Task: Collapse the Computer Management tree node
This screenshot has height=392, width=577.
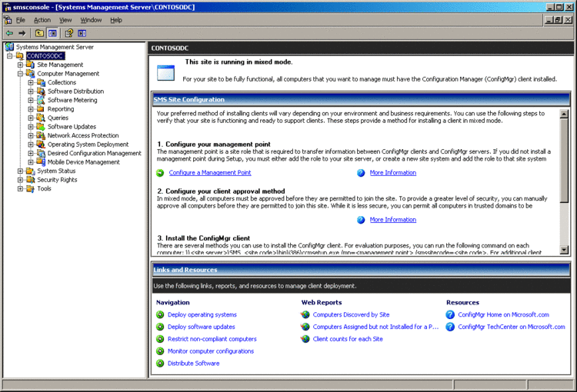Action: [21, 74]
